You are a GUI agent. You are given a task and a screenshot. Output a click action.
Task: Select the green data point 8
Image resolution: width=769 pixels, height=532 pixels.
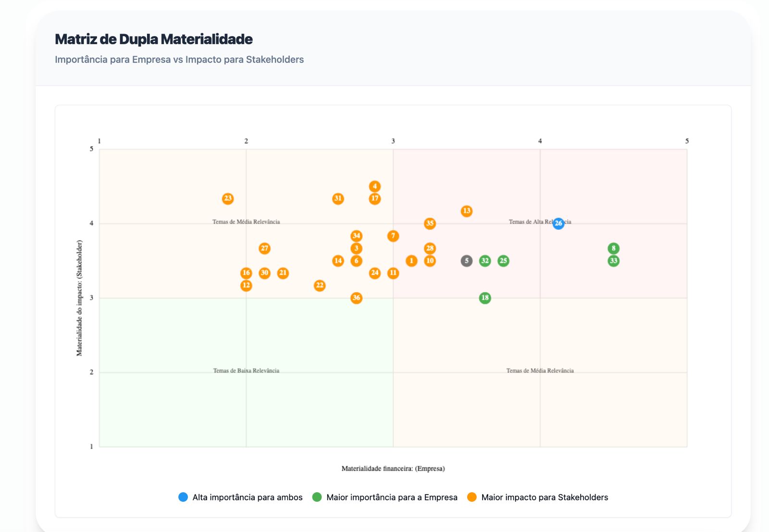click(x=613, y=248)
